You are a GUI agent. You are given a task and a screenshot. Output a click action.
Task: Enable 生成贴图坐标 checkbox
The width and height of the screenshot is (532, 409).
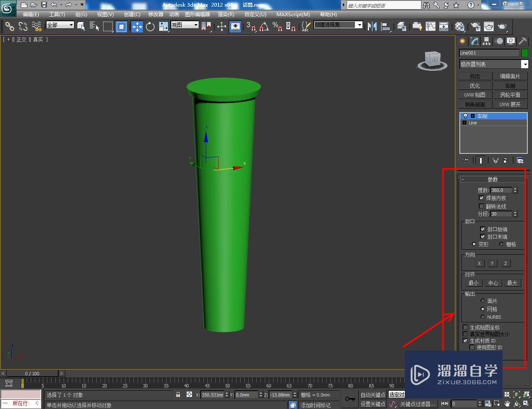(x=465, y=327)
